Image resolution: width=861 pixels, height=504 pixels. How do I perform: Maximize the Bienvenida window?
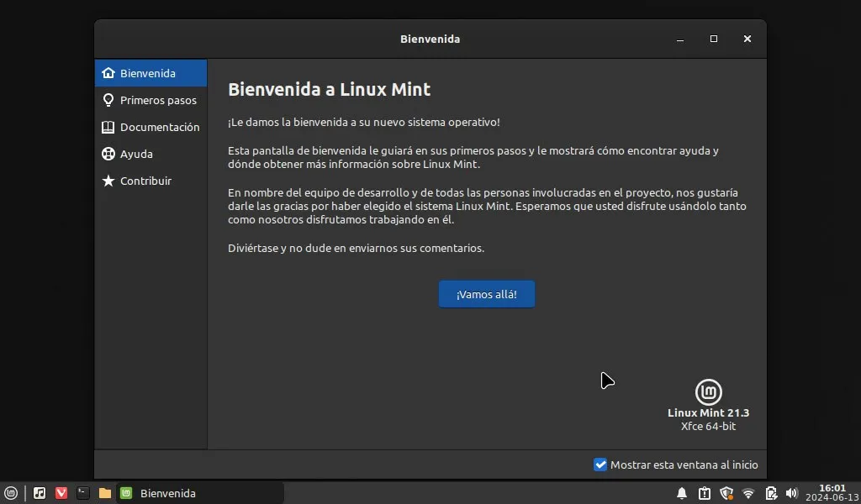(x=714, y=39)
